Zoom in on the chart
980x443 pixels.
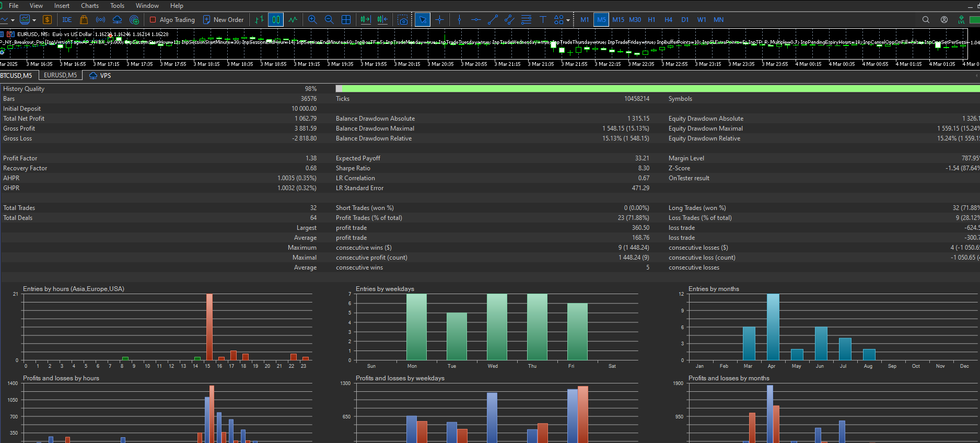312,20
